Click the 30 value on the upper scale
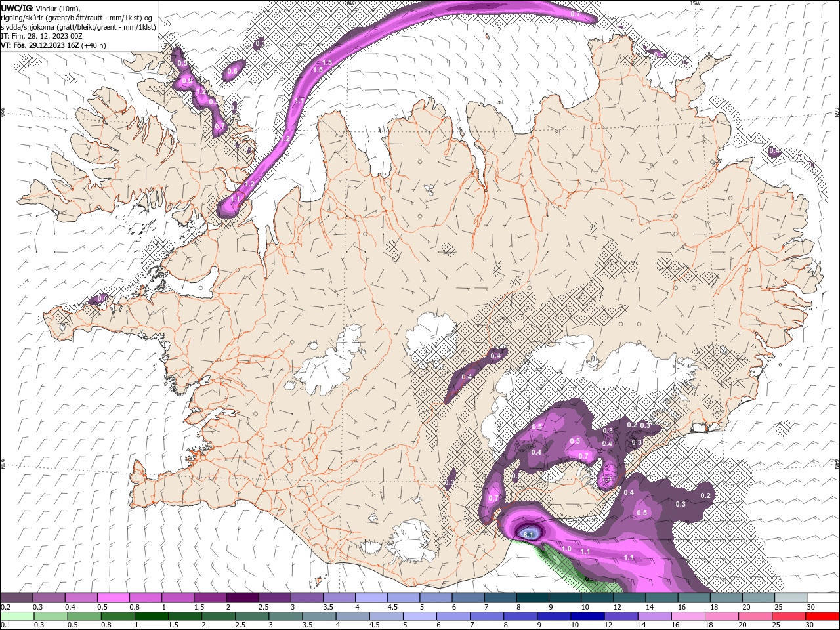 [810, 607]
